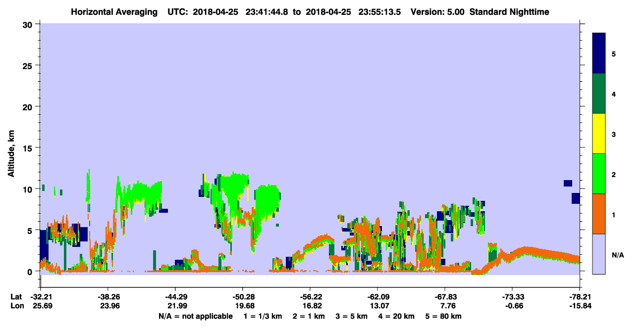Select latitude value "-38.26"

point(107,297)
